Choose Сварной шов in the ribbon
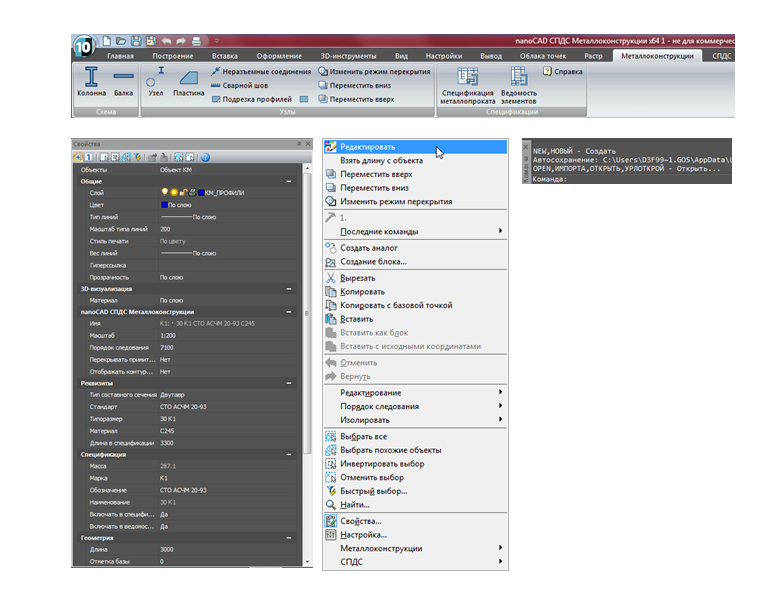 (239, 85)
